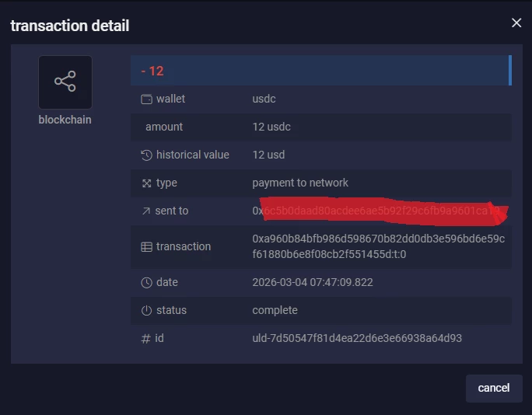Click the date clock icon
The width and height of the screenshot is (532, 415).
[x=146, y=283]
